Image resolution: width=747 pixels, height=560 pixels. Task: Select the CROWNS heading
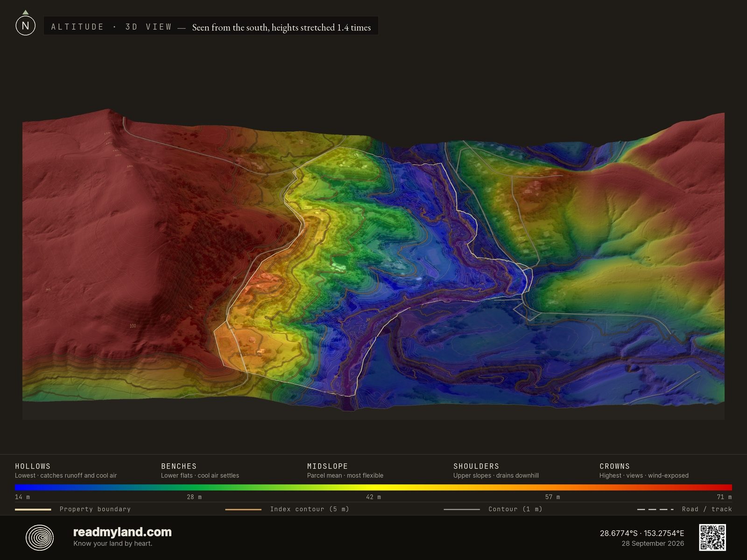point(614,466)
